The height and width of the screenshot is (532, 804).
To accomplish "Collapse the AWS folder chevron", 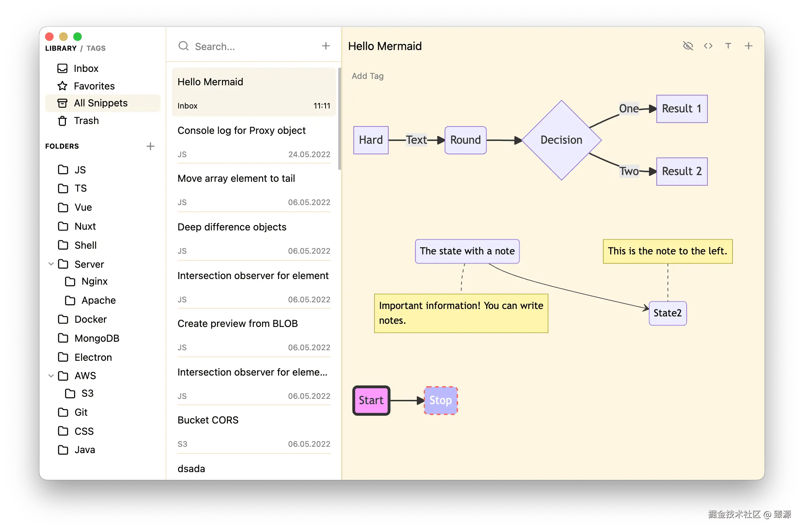I will (x=51, y=376).
